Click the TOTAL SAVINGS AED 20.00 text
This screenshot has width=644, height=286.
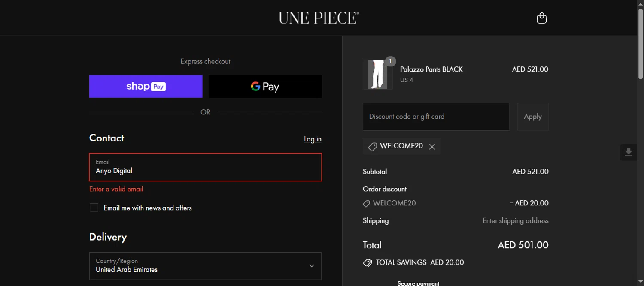(x=420, y=262)
